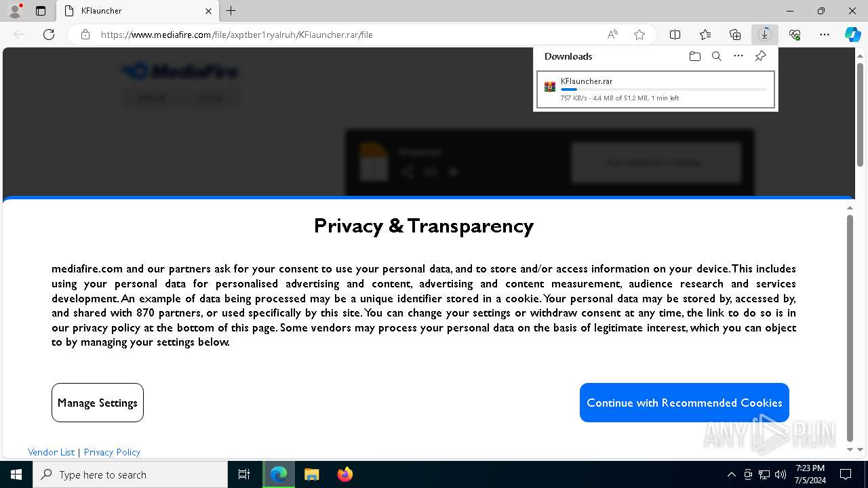The width and height of the screenshot is (868, 488).
Task: Select the KFlauncher.rar download item
Action: (656, 89)
